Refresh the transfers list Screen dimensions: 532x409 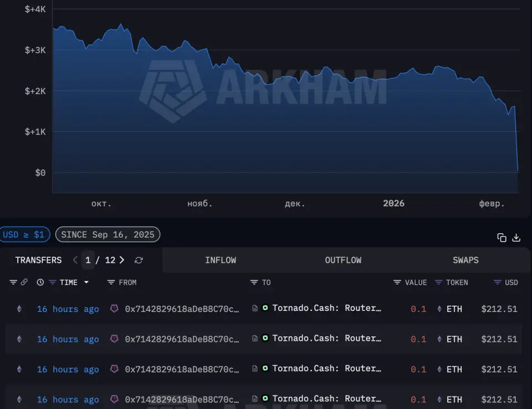tap(139, 260)
